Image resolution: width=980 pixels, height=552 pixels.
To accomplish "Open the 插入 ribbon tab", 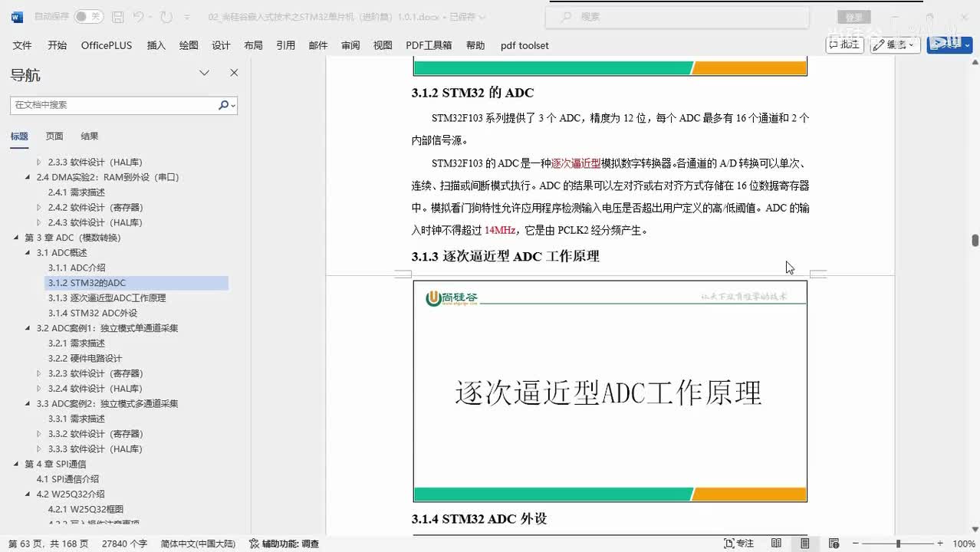I will point(156,45).
